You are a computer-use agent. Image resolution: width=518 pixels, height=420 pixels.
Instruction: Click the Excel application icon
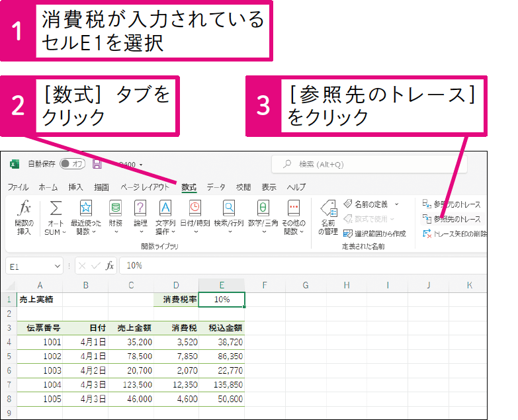tap(14, 164)
